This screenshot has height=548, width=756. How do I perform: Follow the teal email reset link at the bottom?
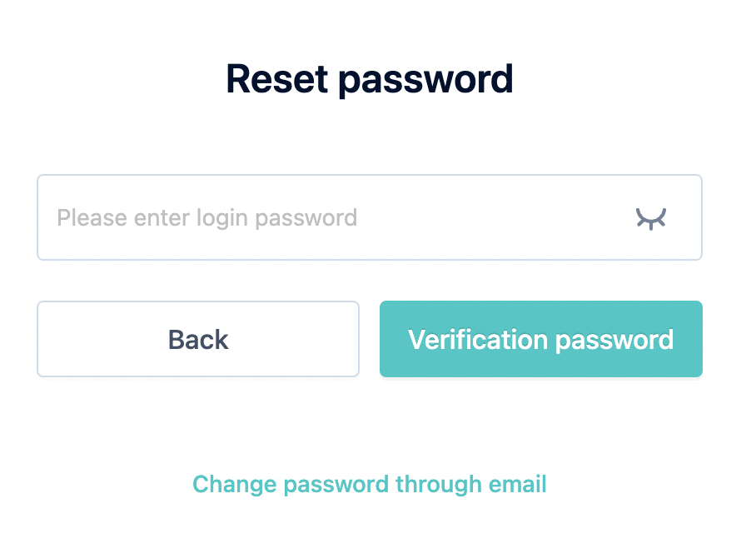point(370,485)
